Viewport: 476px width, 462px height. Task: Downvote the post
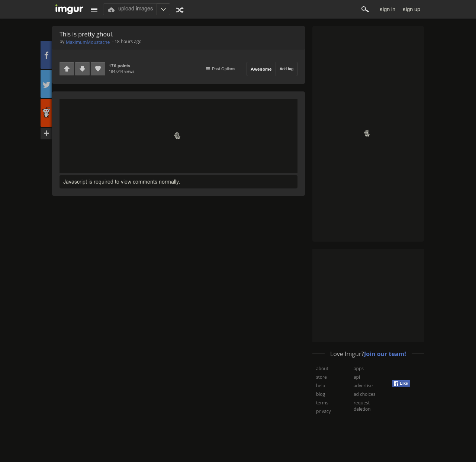tap(82, 69)
